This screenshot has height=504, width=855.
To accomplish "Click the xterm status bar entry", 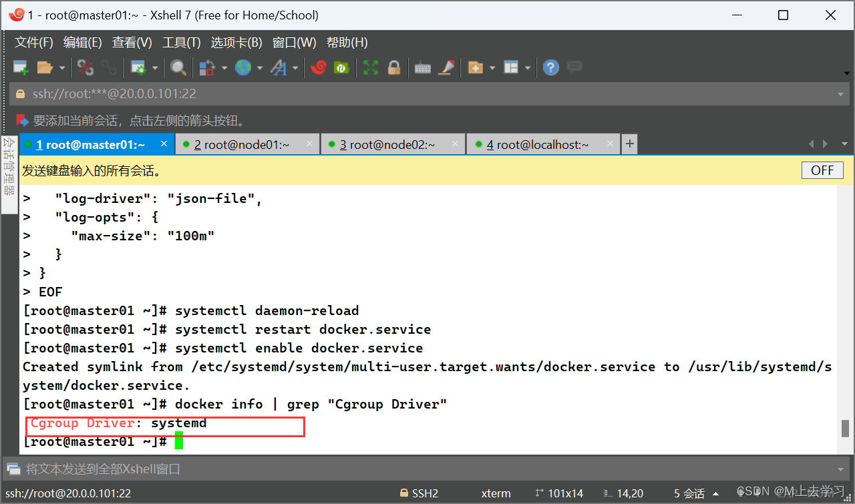I will 496,493.
